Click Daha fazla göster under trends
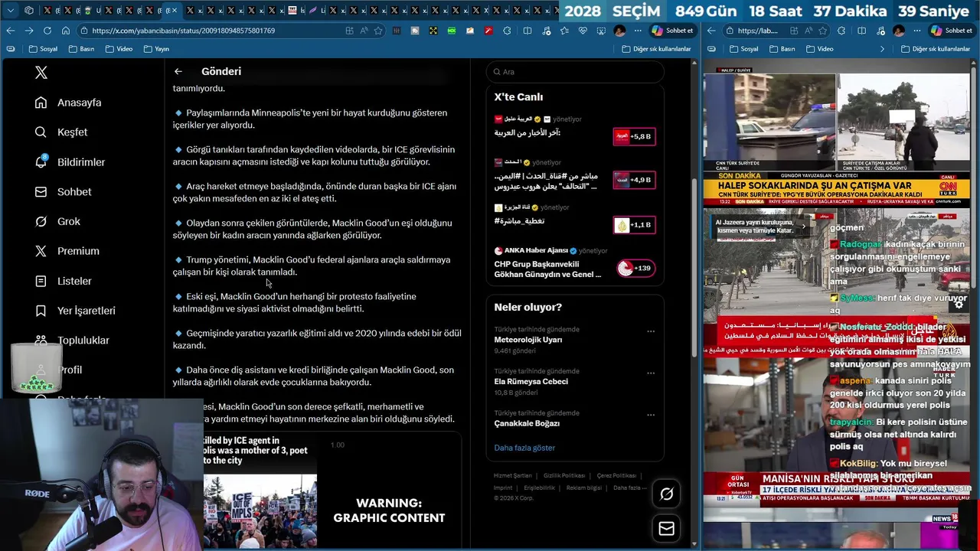Viewport: 980px width, 551px height. coord(524,448)
